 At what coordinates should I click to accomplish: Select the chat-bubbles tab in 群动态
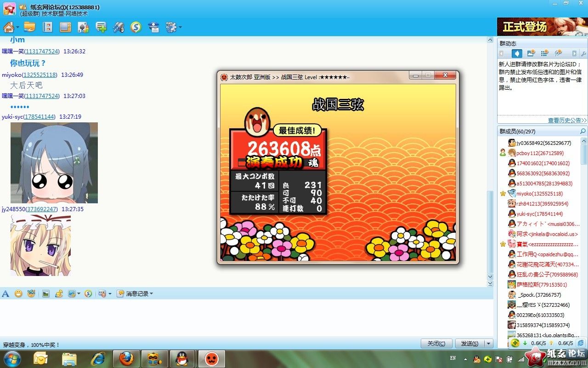[559, 53]
